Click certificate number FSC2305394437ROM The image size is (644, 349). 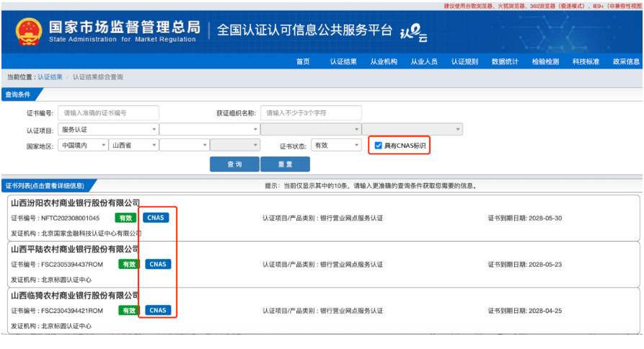[x=72, y=265]
